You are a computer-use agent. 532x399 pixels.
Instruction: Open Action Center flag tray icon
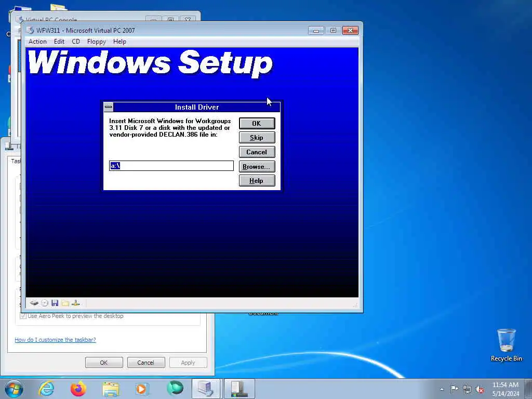click(454, 389)
